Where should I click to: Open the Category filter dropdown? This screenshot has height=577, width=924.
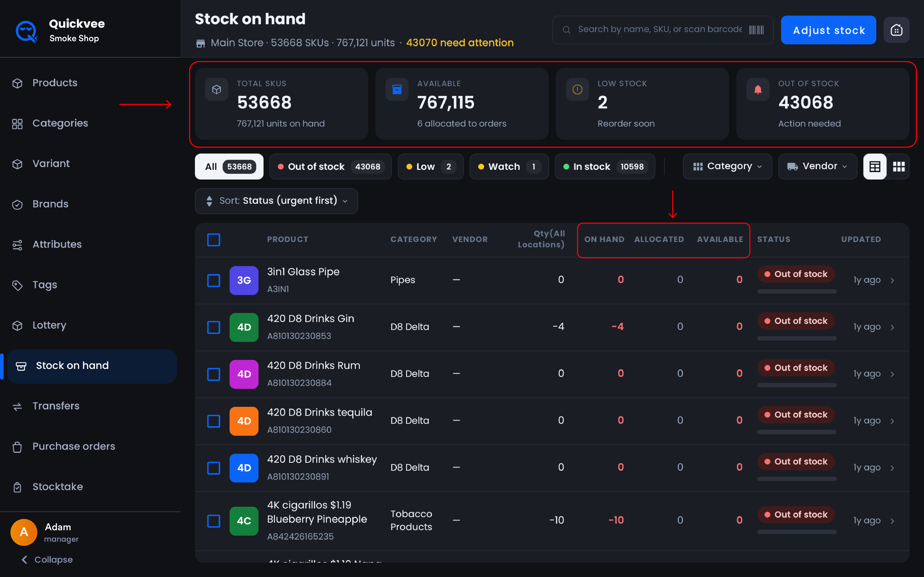727,166
